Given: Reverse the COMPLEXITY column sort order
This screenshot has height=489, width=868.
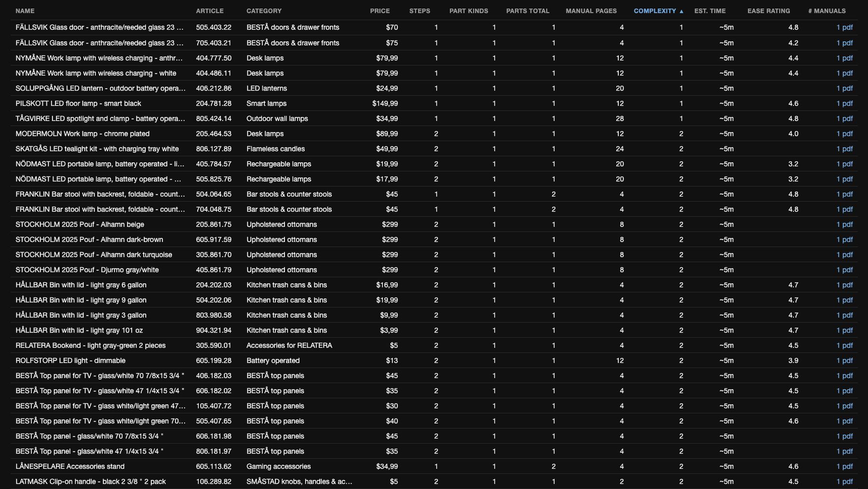Looking at the screenshot, I should 659,11.
